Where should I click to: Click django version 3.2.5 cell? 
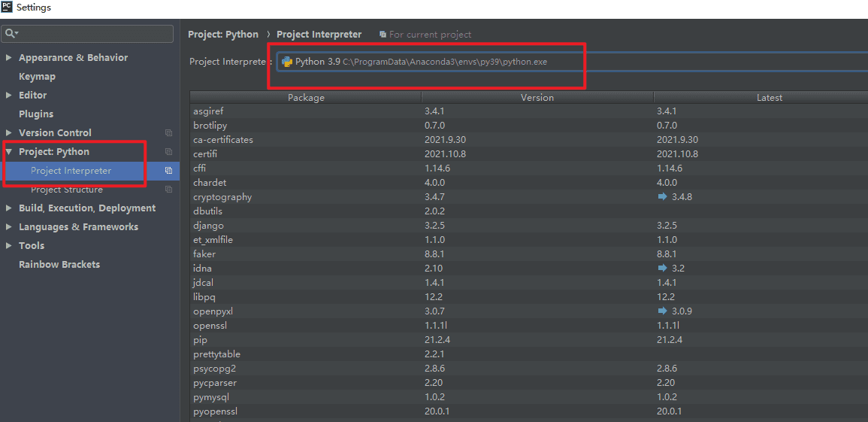435,226
